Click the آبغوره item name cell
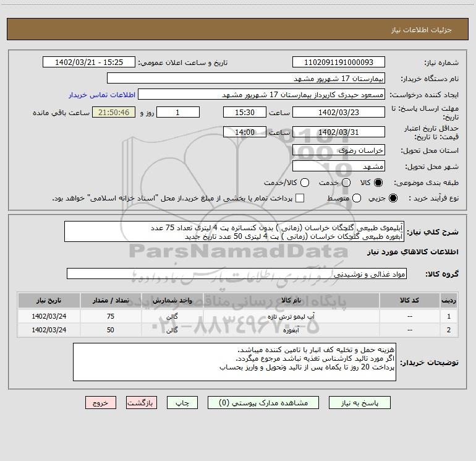Screen dimensions: 476x461 (x=291, y=330)
